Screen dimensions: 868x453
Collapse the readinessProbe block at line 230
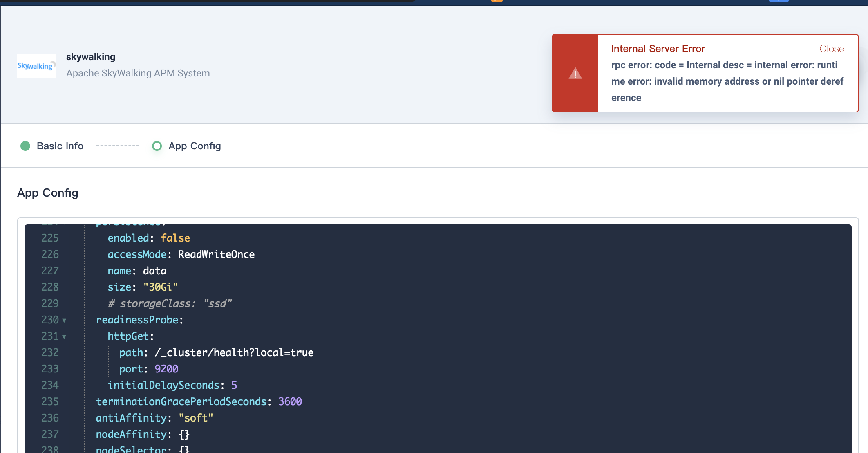click(64, 321)
